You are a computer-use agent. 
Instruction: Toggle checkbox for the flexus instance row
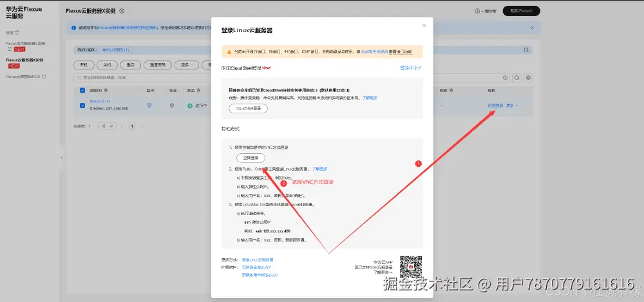(82, 106)
